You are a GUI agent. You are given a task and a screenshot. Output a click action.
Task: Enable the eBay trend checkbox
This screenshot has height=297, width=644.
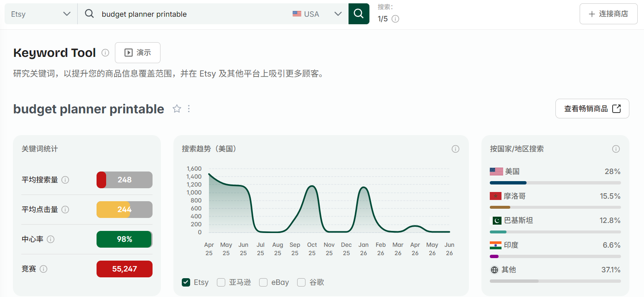(263, 282)
